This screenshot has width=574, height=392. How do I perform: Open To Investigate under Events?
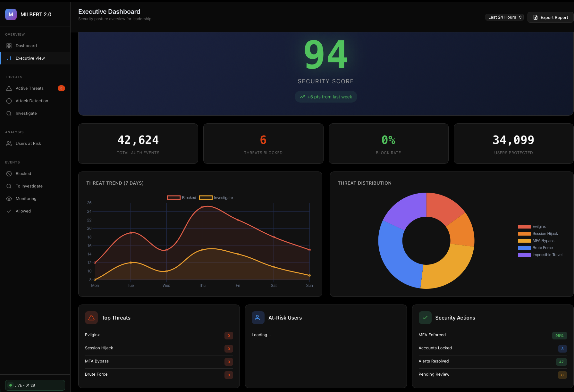tap(29, 186)
